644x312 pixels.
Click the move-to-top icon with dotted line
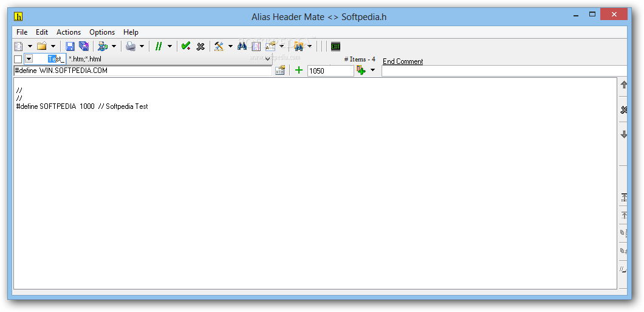[x=623, y=198]
